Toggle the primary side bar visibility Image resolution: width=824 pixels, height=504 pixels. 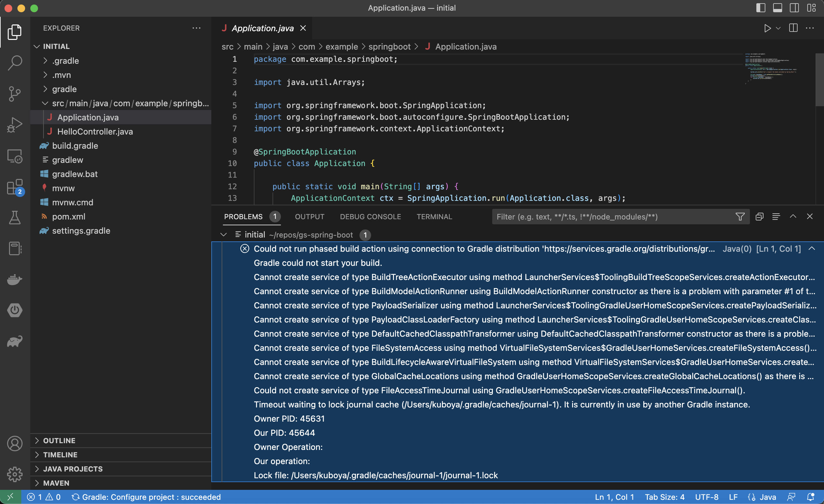761,8
